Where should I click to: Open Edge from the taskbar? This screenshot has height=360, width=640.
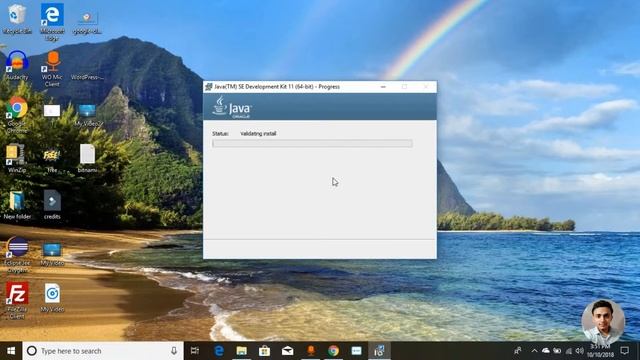[219, 351]
